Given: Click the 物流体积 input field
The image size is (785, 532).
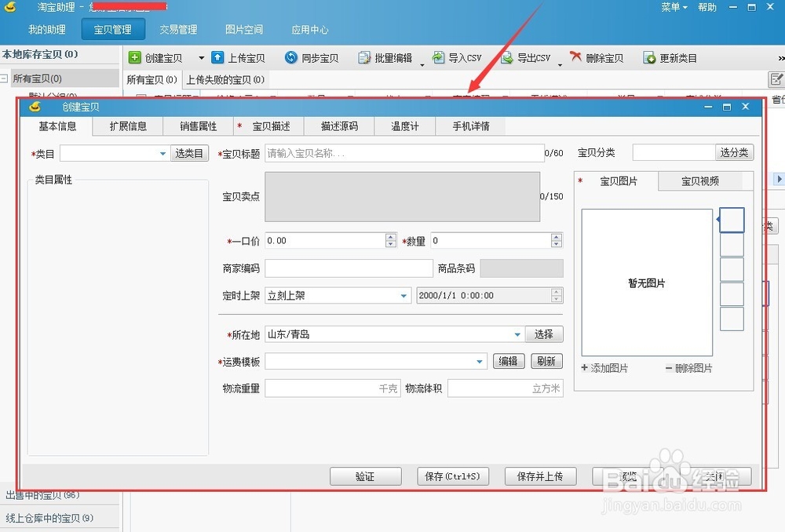Looking at the screenshot, I should pos(505,388).
